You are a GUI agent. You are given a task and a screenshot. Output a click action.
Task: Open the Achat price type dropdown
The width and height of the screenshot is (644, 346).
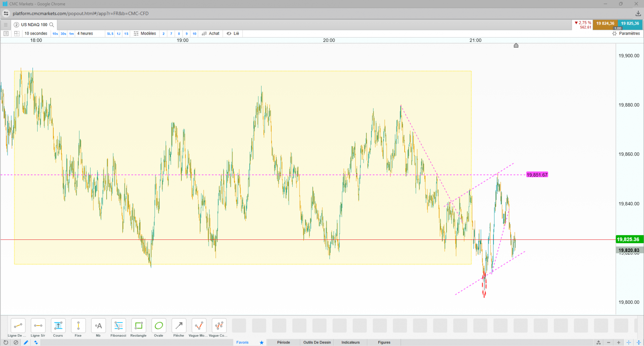211,34
